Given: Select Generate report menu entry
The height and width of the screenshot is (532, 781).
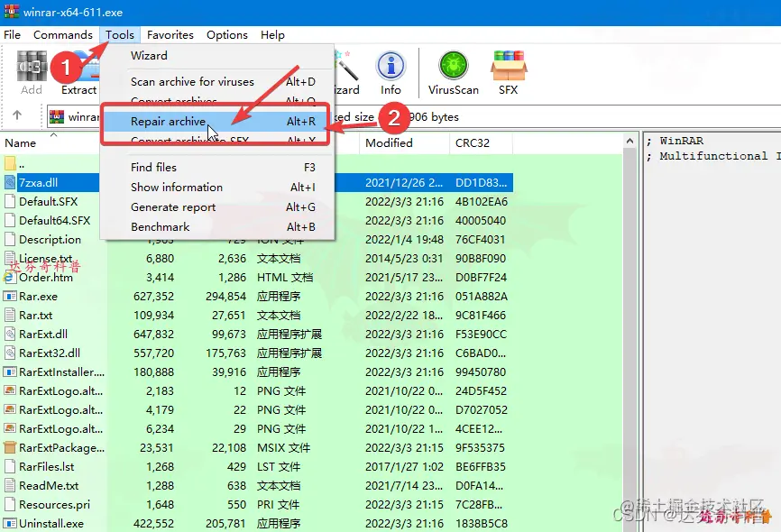Looking at the screenshot, I should [217, 207].
